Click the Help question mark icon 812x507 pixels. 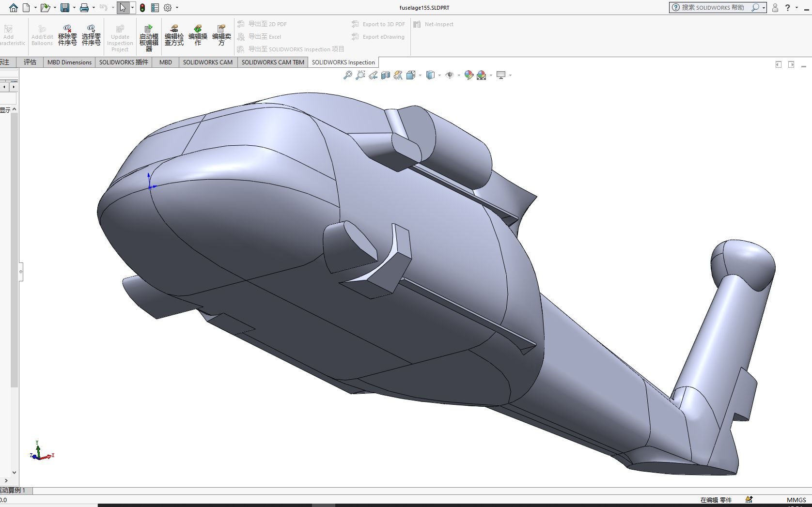tap(788, 8)
